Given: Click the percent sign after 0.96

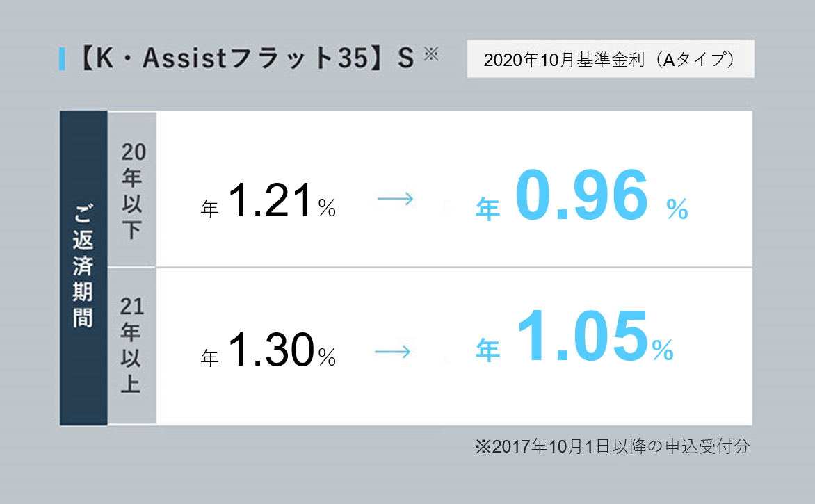Looking at the screenshot, I should point(677,209).
